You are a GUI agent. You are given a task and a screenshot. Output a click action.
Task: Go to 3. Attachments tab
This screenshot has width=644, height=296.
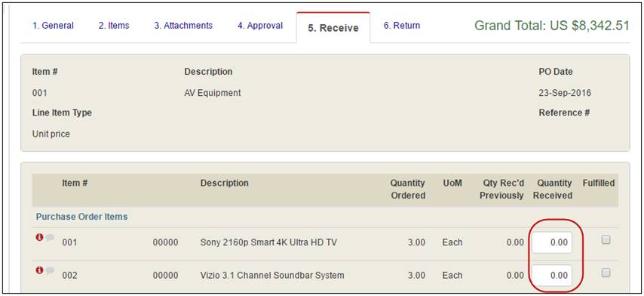click(x=183, y=26)
